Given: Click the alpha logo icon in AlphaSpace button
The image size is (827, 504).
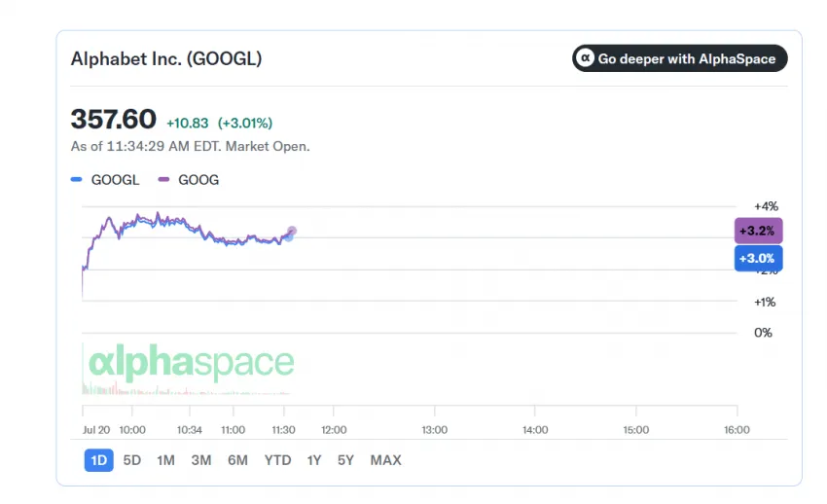Looking at the screenshot, I should pyautogui.click(x=585, y=58).
